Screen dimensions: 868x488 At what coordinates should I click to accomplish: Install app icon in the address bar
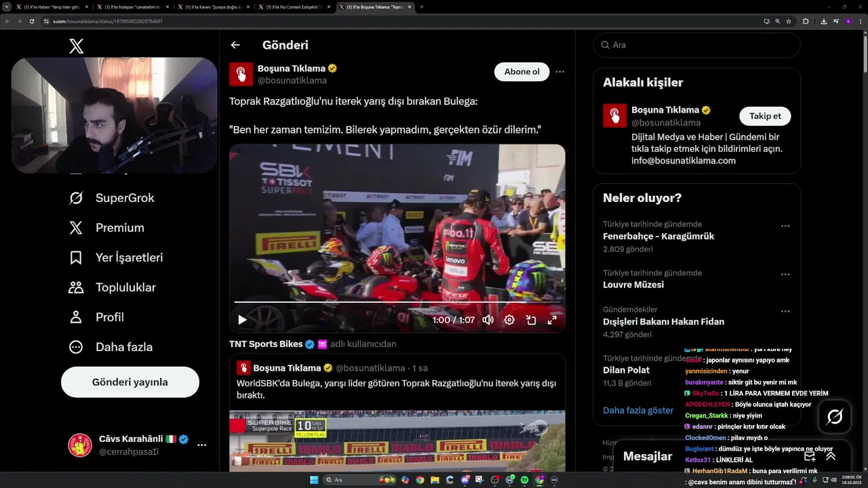[766, 21]
